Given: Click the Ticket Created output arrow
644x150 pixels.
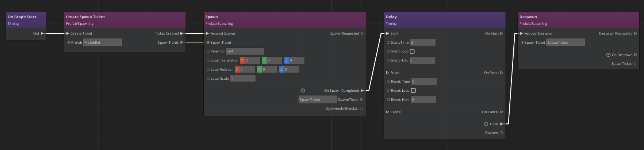Looking at the screenshot, I should pyautogui.click(x=182, y=33).
